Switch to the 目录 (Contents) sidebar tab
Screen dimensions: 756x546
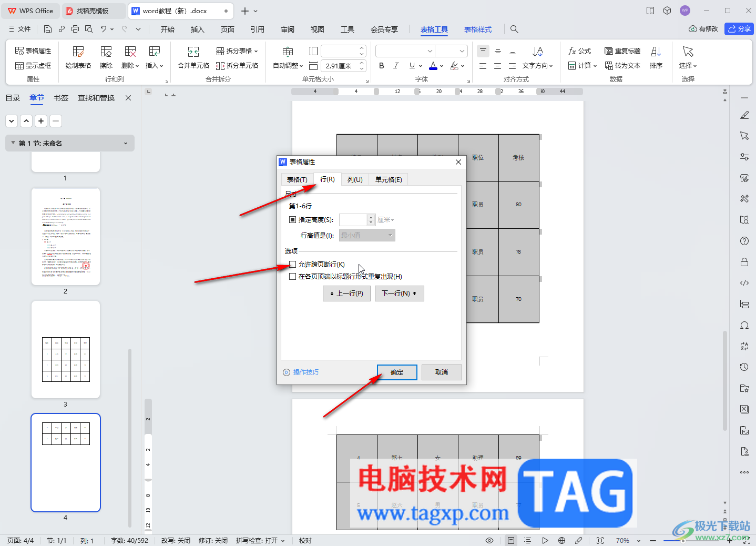[x=13, y=98]
